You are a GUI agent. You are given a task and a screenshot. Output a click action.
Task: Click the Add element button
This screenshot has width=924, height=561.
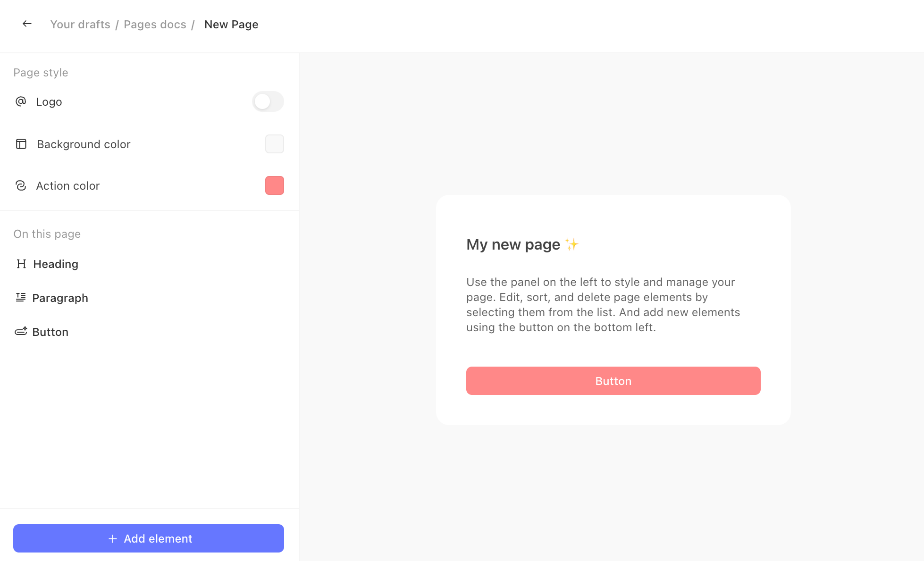[x=149, y=538]
